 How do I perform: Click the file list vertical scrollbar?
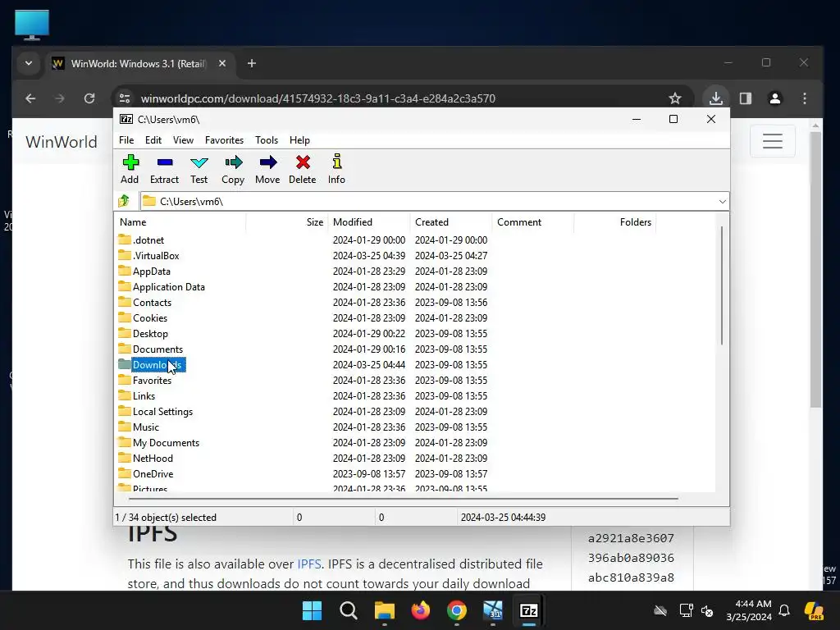[x=722, y=285]
